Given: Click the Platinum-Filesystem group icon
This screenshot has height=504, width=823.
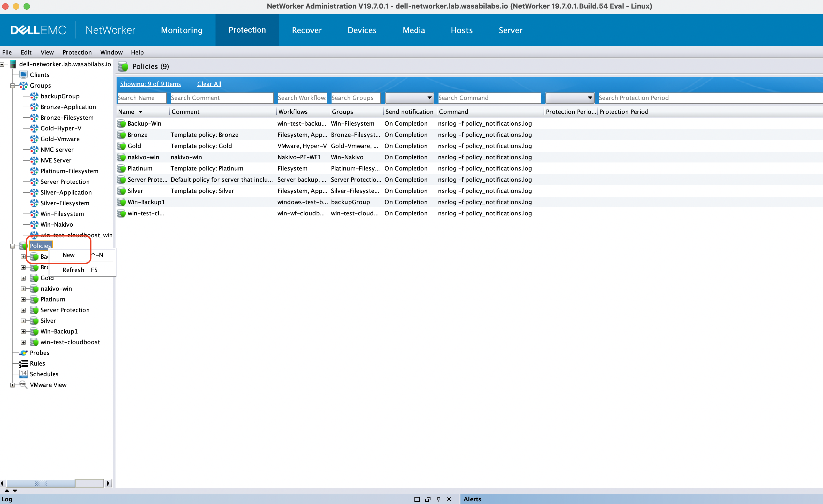Looking at the screenshot, I should coord(34,171).
